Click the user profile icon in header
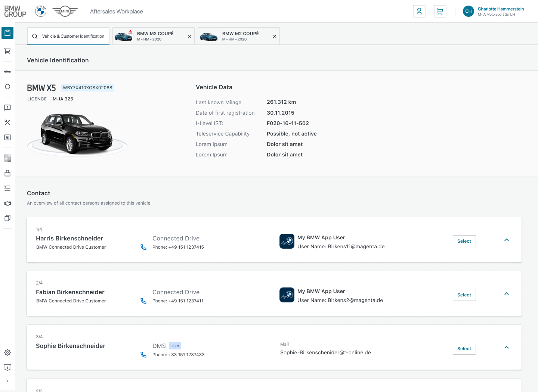Viewport: 538px width, 392px height. (419, 11)
